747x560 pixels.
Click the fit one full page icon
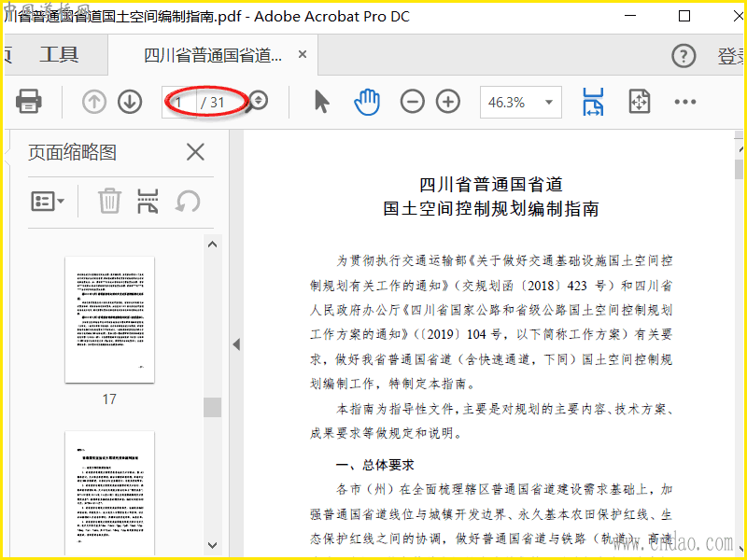point(640,102)
